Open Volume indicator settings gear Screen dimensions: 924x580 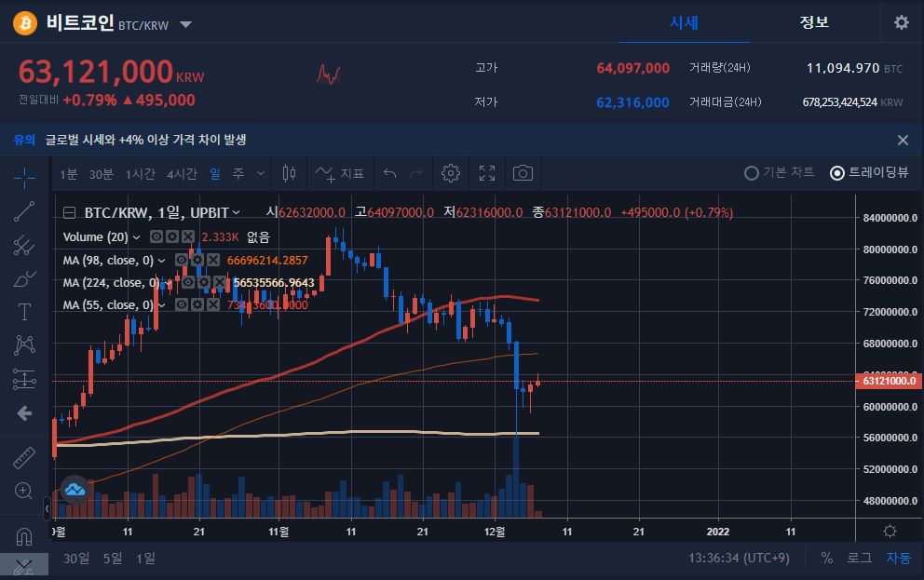pyautogui.click(x=172, y=236)
